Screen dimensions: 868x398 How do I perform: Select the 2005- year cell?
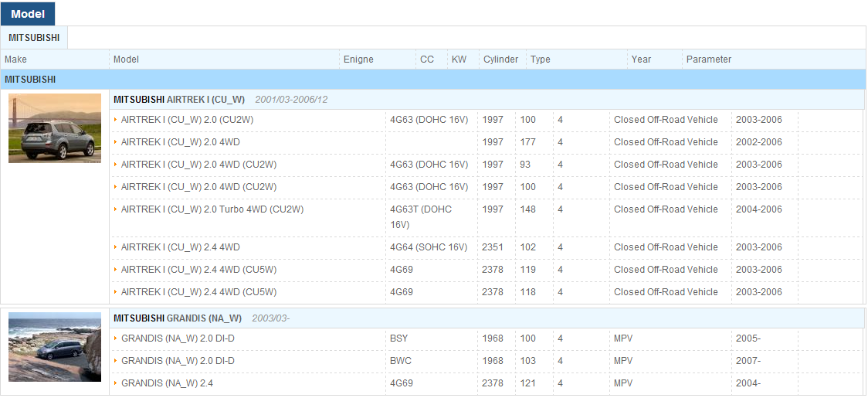[x=748, y=338]
